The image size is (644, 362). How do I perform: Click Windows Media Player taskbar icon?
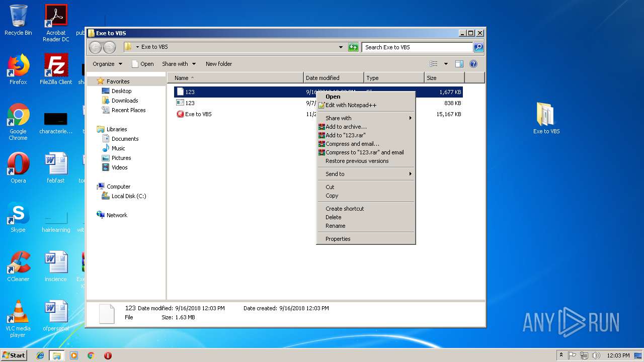[x=74, y=355]
